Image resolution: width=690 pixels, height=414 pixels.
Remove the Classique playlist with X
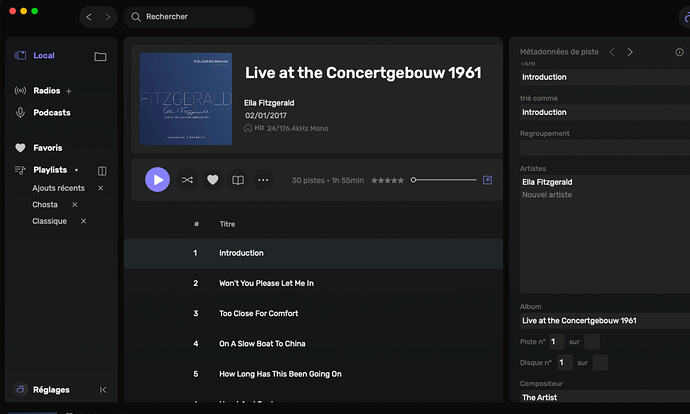pyautogui.click(x=84, y=221)
